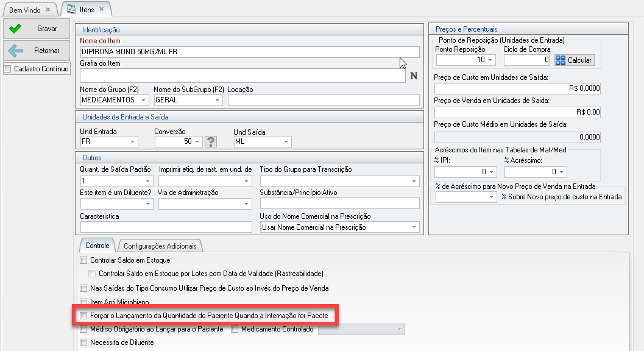This screenshot has width=644, height=351.
Task: Enable the Cadastro Contínuo checkbox
Action: tap(8, 69)
